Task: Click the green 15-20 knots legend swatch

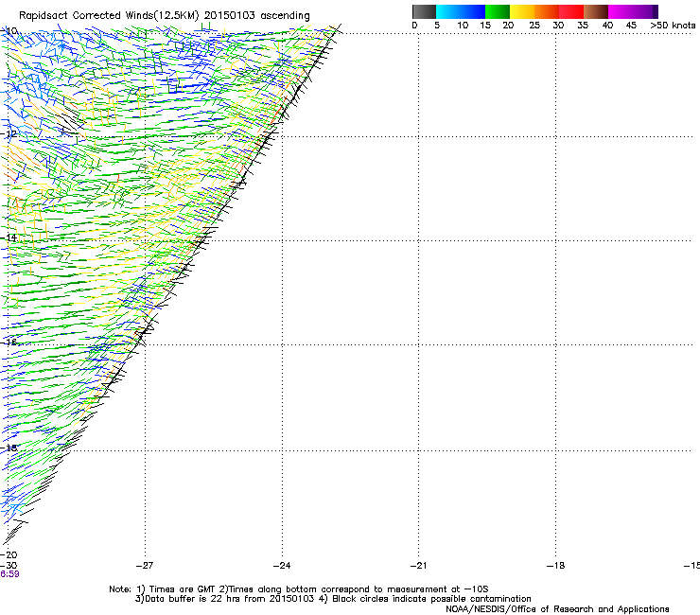Action: 498,11
